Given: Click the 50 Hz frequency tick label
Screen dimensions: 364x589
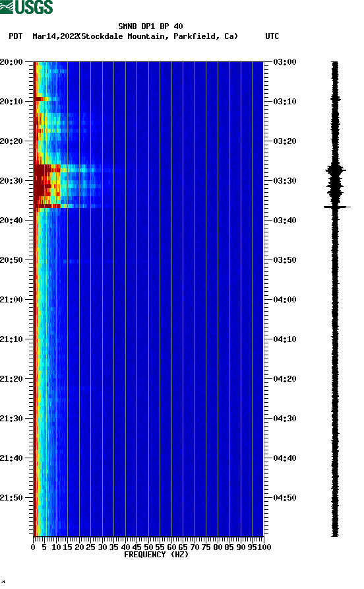Looking at the screenshot, I should [148, 547].
